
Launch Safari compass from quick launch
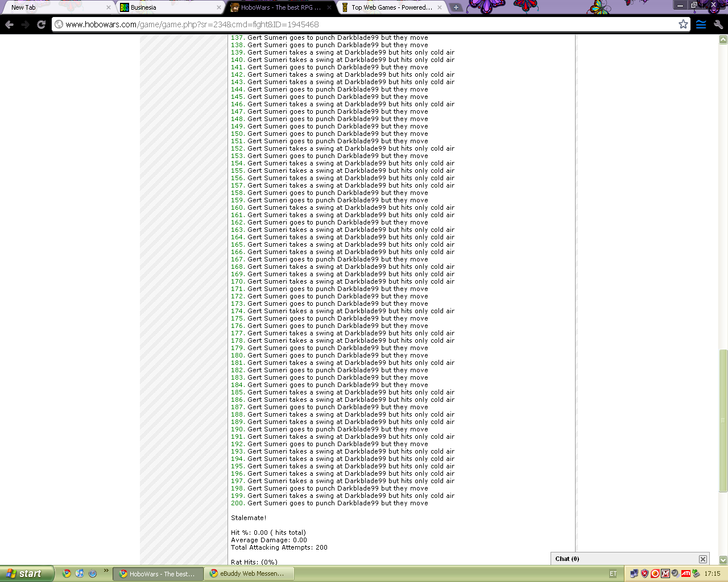(x=93, y=573)
